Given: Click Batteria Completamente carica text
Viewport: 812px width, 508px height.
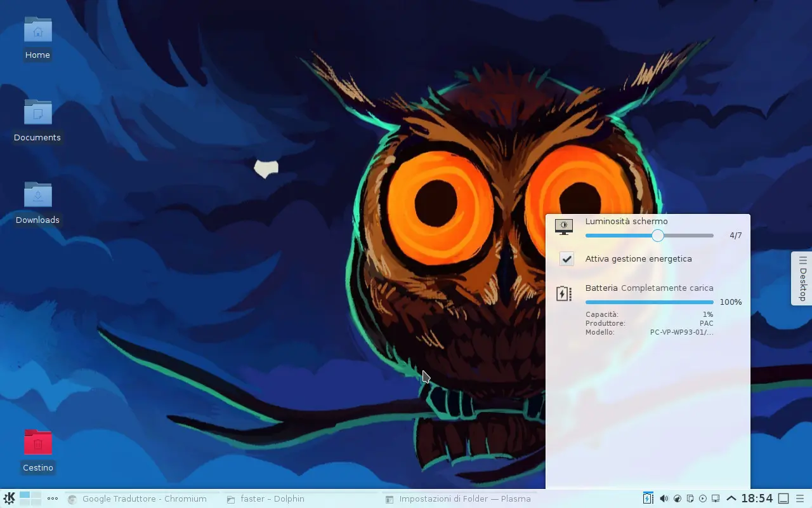Looking at the screenshot, I should pyautogui.click(x=649, y=288).
